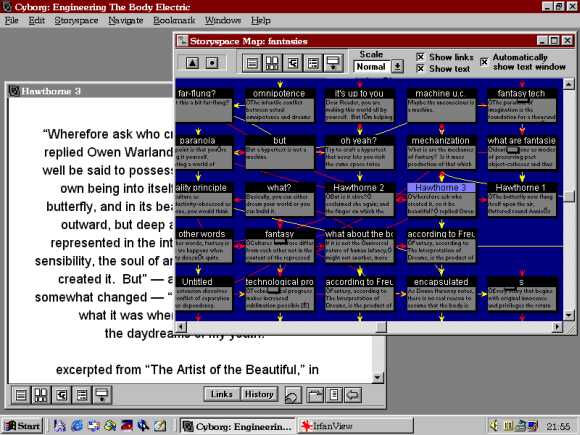Image resolution: width=580 pixels, height=435 pixels.
Task: Open the File menu
Action: pyautogui.click(x=11, y=20)
